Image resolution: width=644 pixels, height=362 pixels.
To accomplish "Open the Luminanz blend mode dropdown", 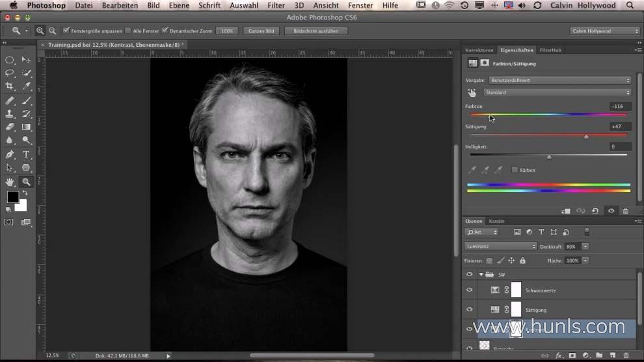I will point(500,247).
